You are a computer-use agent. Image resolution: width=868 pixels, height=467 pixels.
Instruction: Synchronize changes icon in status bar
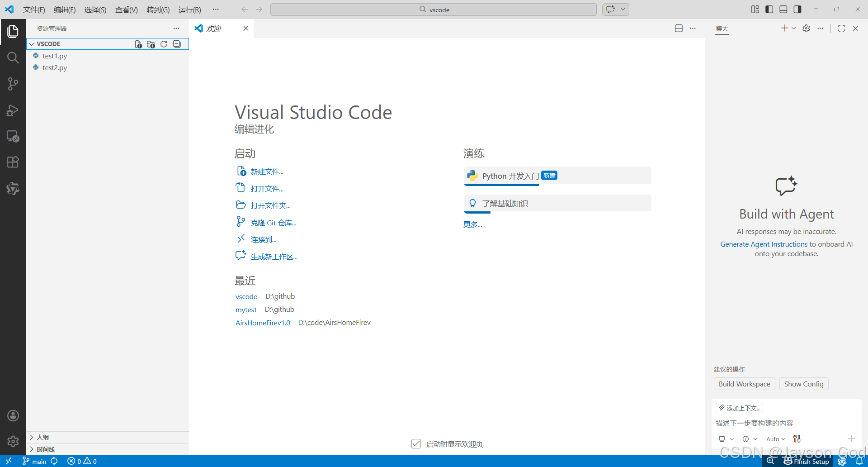[54, 461]
